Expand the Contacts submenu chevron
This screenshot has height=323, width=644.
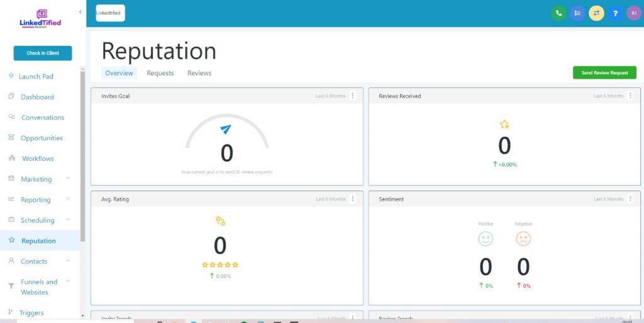point(68,260)
